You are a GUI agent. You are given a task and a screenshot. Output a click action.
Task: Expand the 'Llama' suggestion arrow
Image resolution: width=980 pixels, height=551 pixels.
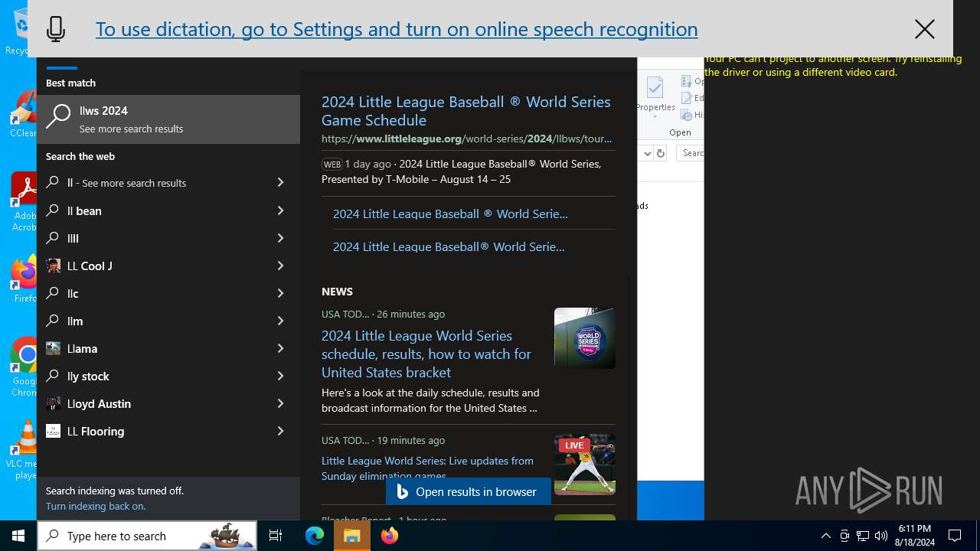pos(280,348)
